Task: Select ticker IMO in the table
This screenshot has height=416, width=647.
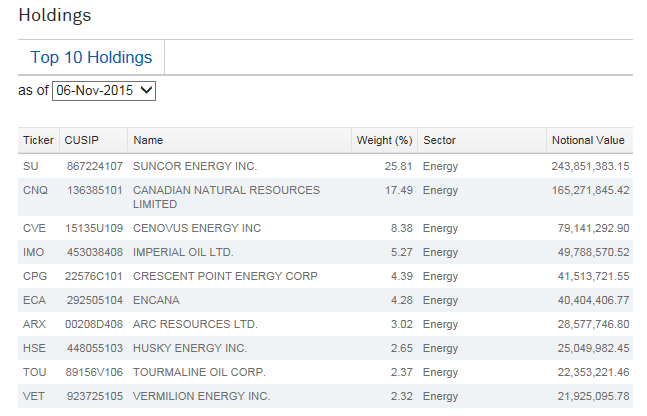Action: pos(33,252)
